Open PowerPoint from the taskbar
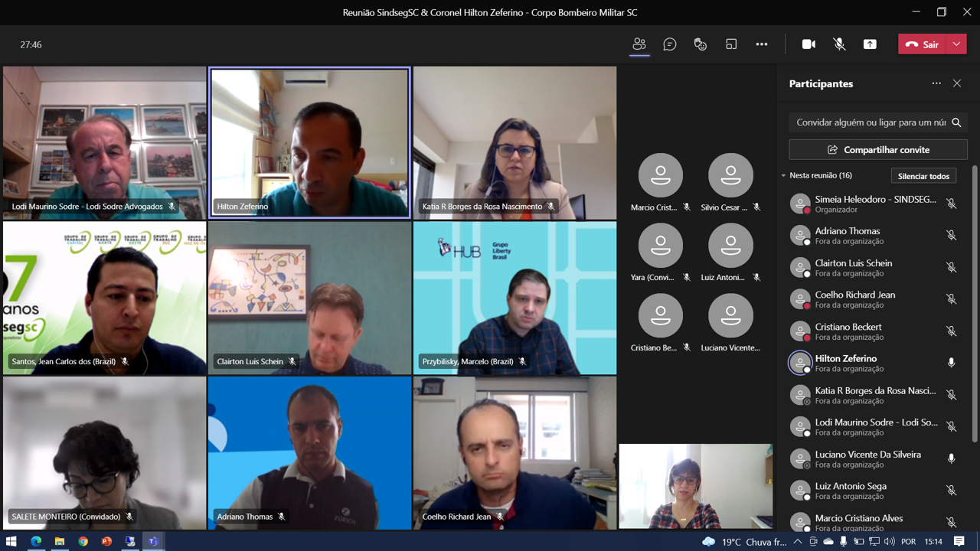980x551 pixels. (106, 542)
